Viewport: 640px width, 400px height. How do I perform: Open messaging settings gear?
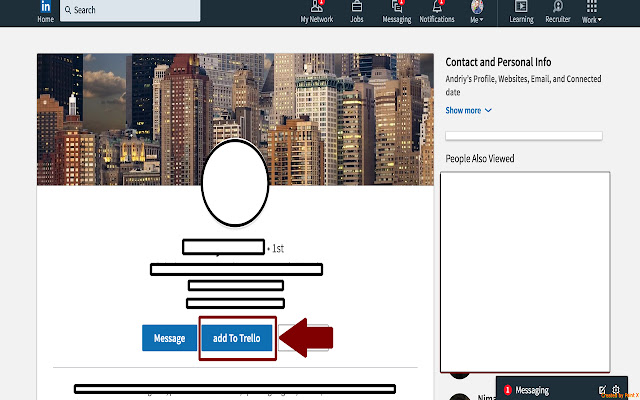(x=616, y=390)
